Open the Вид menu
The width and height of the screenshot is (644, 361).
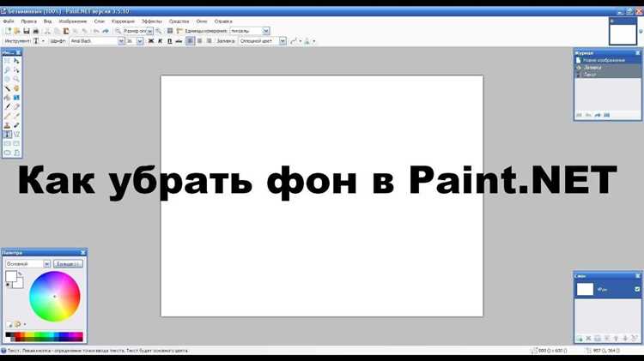(47, 21)
